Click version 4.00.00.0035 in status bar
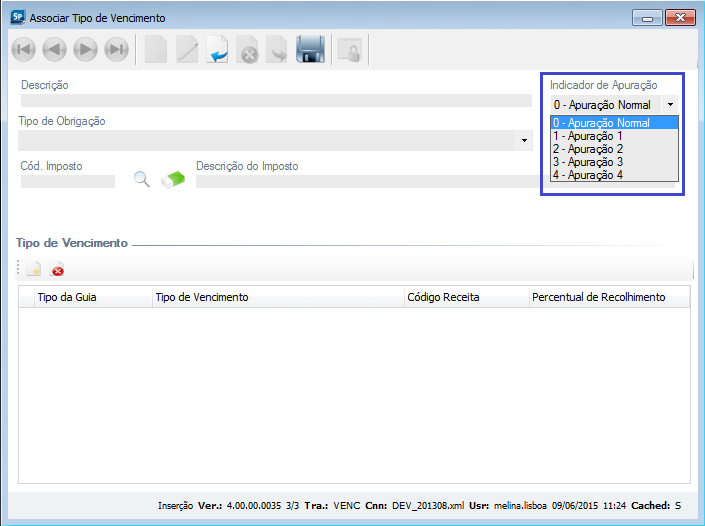705x526 pixels. coord(254,506)
